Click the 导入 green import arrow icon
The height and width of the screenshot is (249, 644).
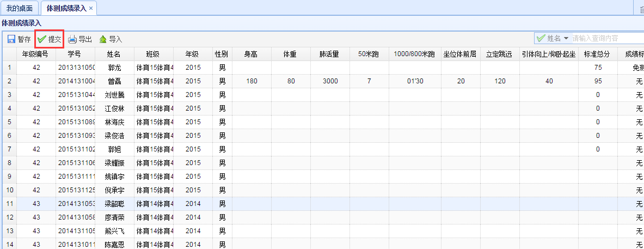103,39
